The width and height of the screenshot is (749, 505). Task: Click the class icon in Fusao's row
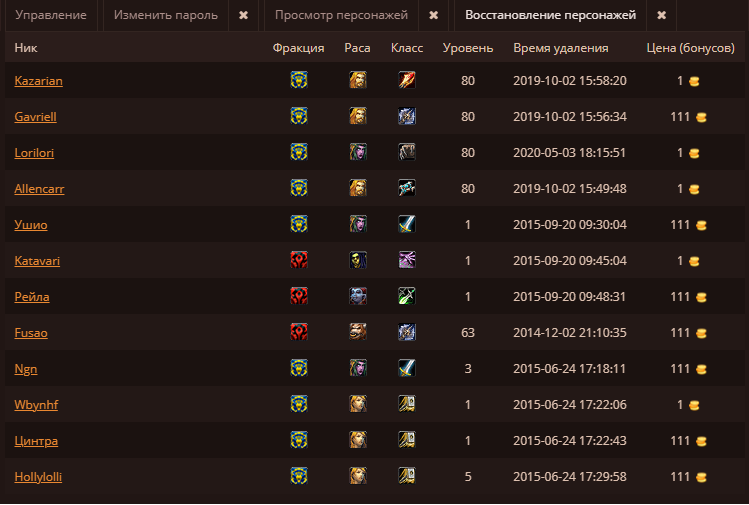click(406, 332)
